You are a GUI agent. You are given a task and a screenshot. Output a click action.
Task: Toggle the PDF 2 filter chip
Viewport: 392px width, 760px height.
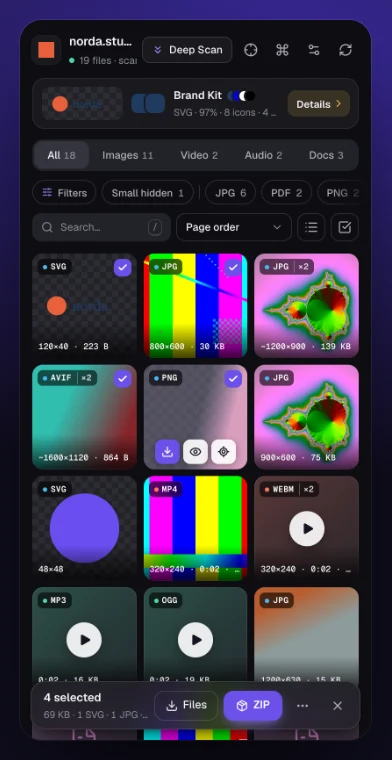(286, 193)
